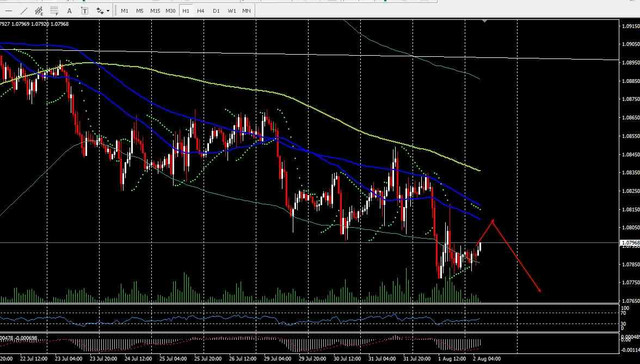
Task: Click the '2 Aug 04:00' date label
Action: coord(487,359)
